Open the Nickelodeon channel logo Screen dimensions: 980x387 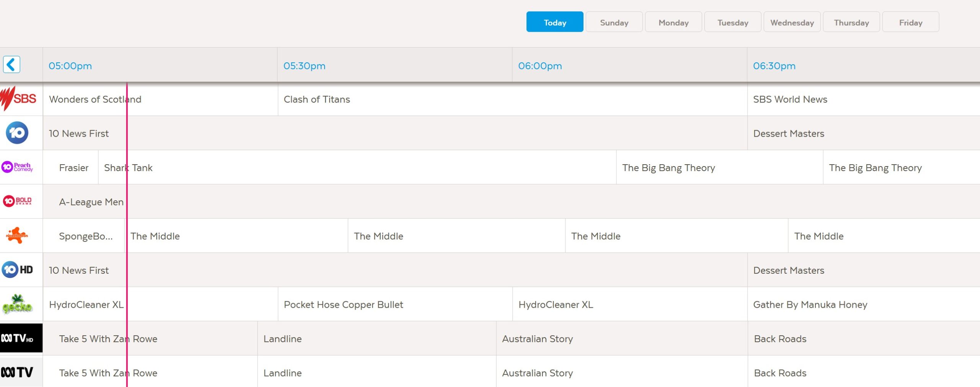pyautogui.click(x=17, y=235)
